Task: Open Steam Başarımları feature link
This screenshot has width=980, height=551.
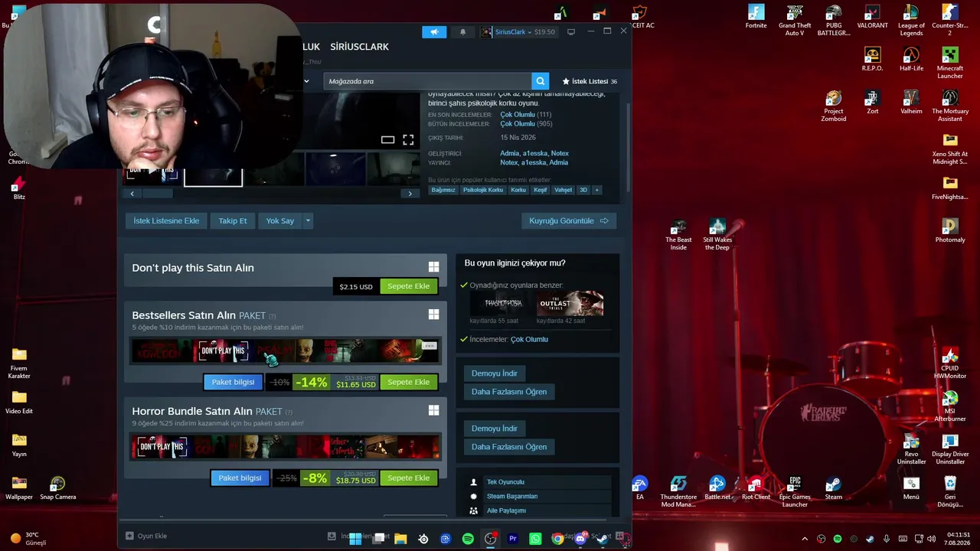Action: coord(512,496)
